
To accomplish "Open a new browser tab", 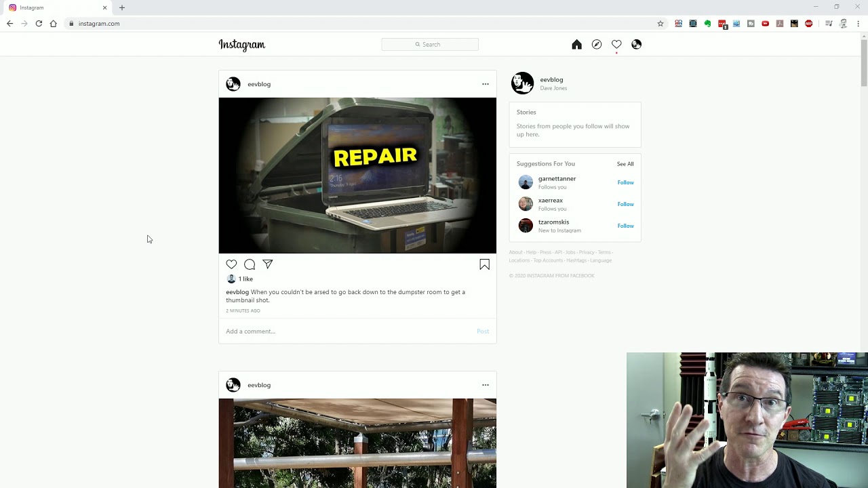I will pyautogui.click(x=122, y=7).
